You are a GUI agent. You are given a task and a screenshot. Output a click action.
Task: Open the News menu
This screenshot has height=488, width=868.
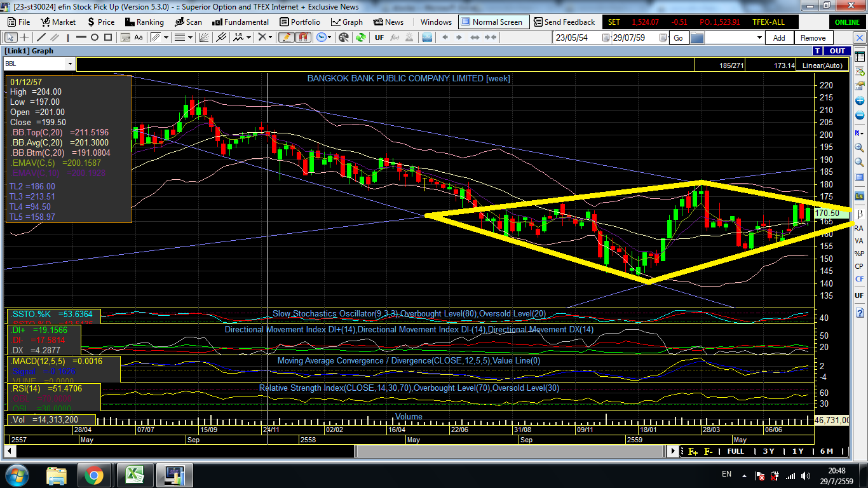[x=388, y=22]
